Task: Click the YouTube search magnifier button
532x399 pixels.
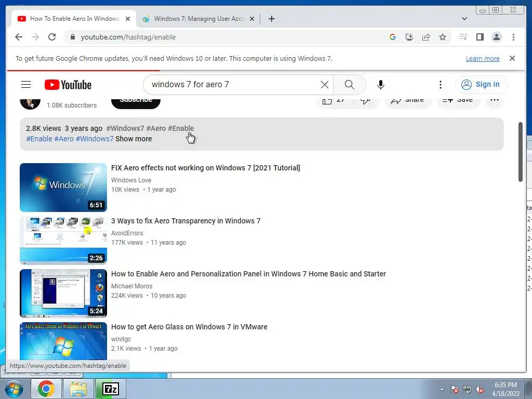Action: (350, 85)
